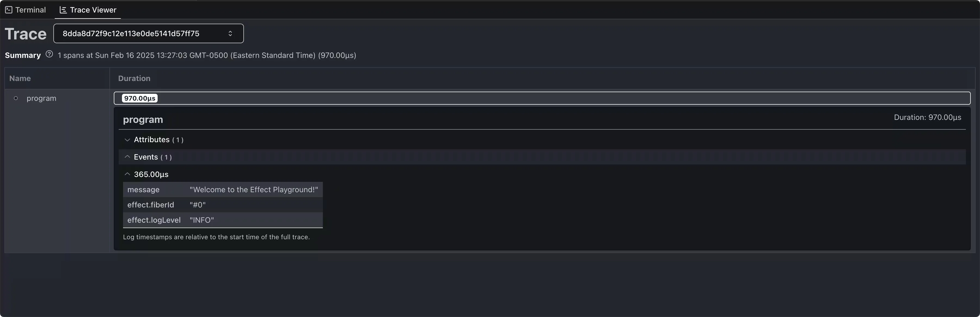This screenshot has height=317, width=980.
Task: Click the effect.logLevel INFO value
Action: tap(202, 220)
